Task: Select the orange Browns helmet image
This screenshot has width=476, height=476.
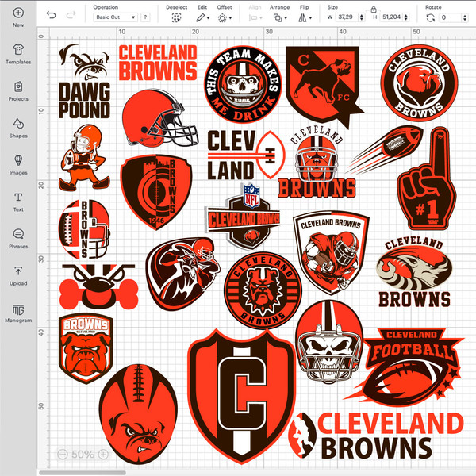Action: point(159,118)
